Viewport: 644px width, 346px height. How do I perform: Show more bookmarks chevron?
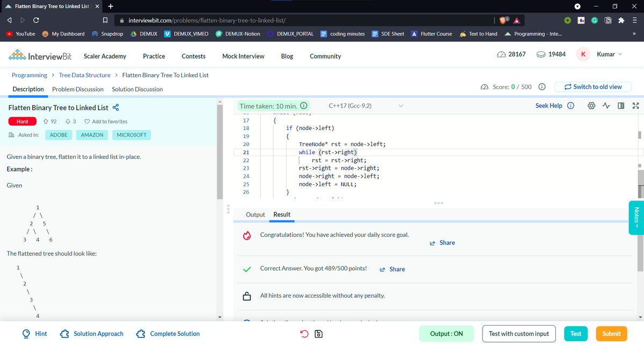[634, 34]
